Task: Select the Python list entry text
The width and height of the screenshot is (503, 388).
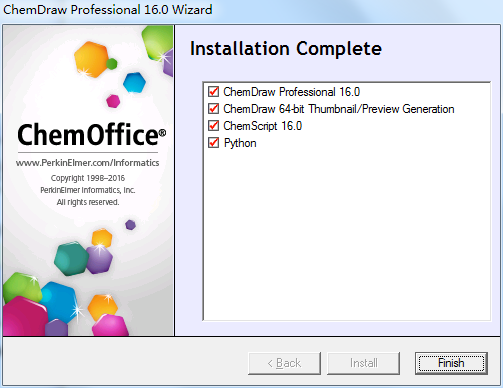Action: pyautogui.click(x=240, y=143)
